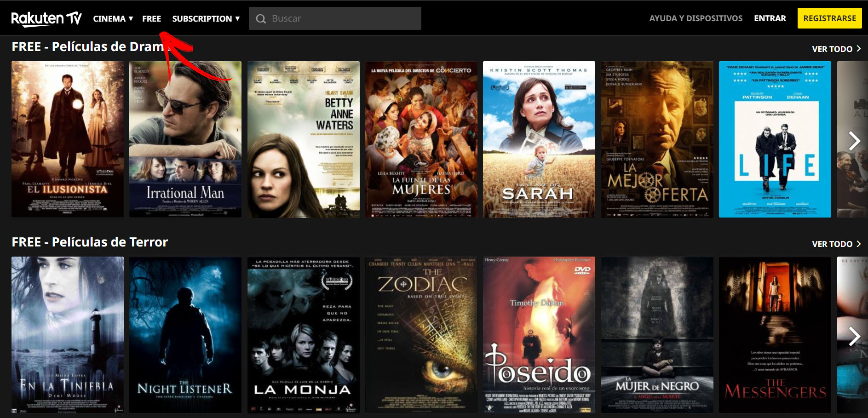This screenshot has height=418, width=868.
Task: Show next Drama movies with right arrow
Action: point(854,141)
